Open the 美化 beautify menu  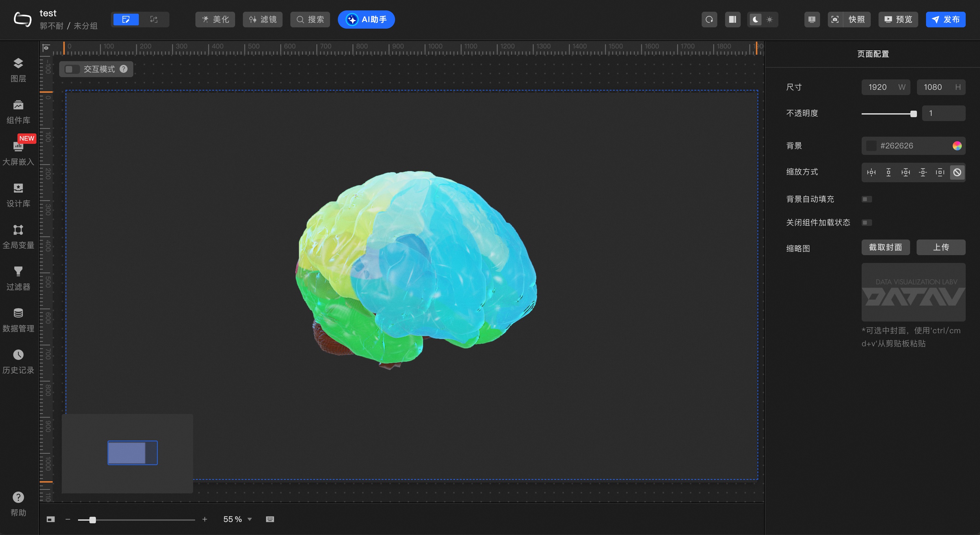click(215, 20)
